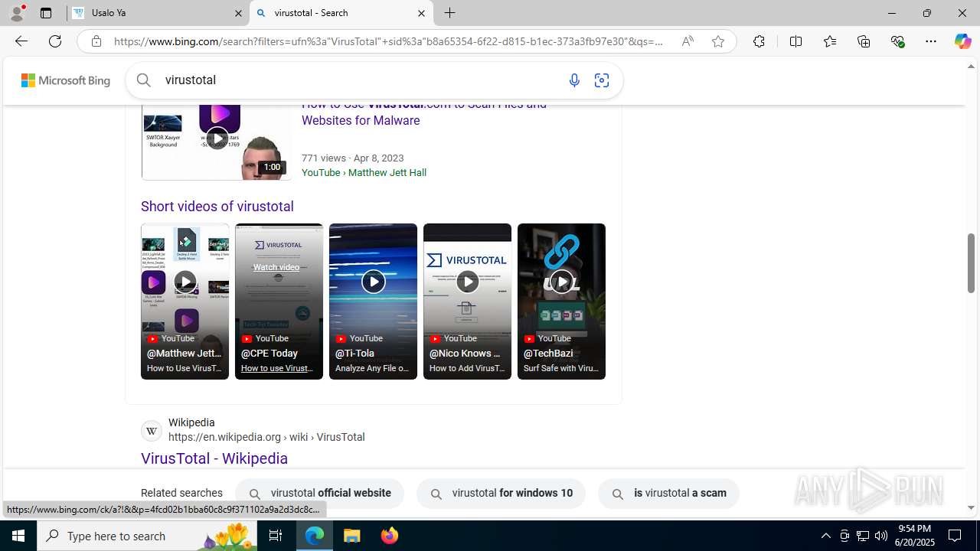Play the @Ti-Tola short video
This screenshot has height=551, width=980.
tap(373, 302)
